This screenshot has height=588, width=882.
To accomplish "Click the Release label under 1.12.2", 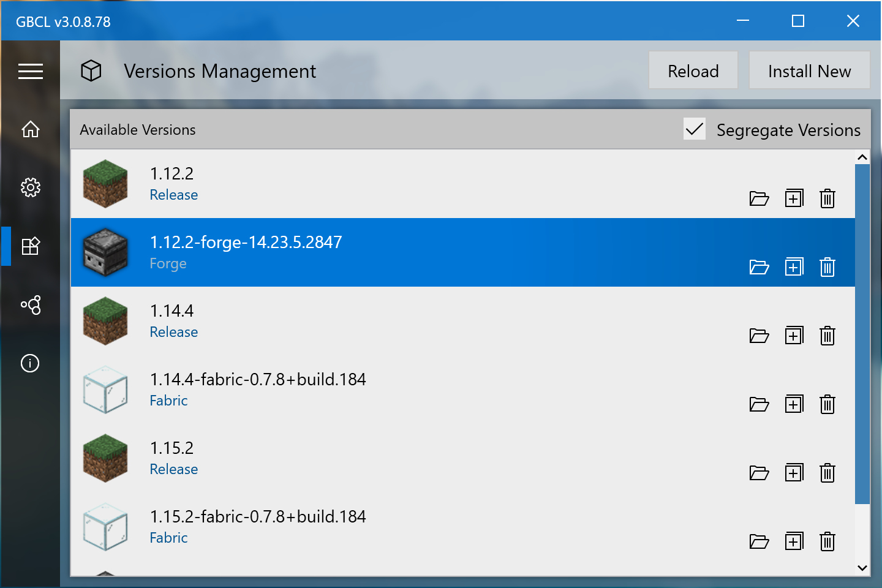I will 174,195.
